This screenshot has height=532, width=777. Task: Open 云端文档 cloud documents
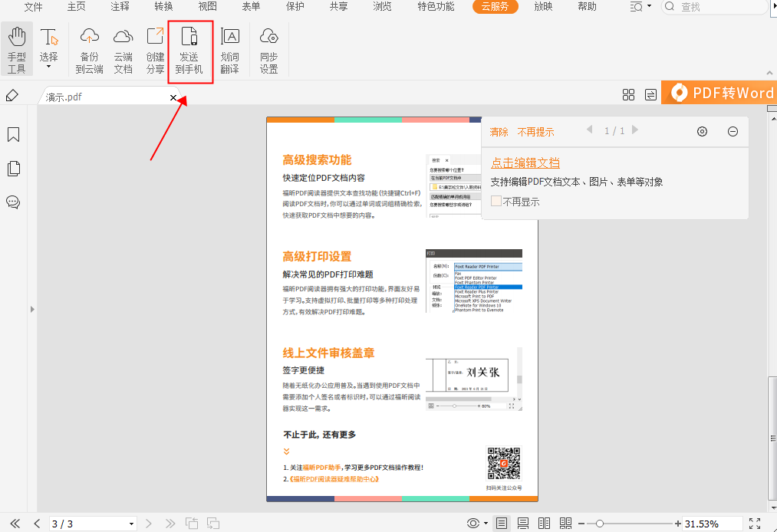click(x=123, y=48)
